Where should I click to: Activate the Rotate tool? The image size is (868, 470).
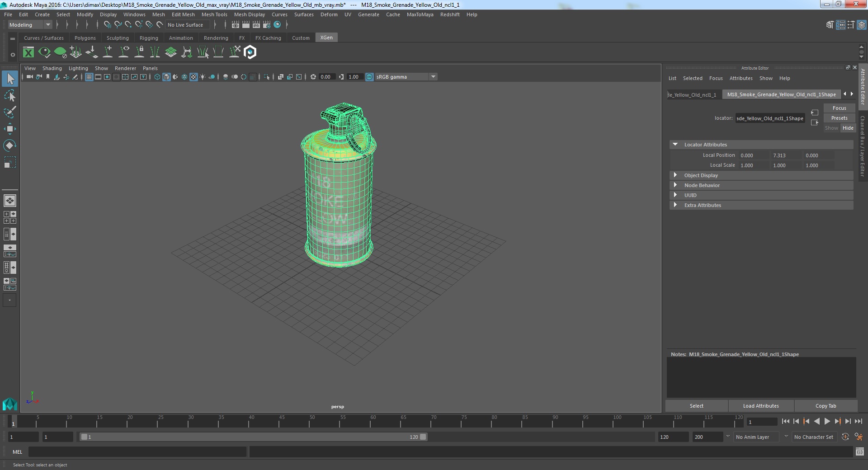(x=10, y=145)
